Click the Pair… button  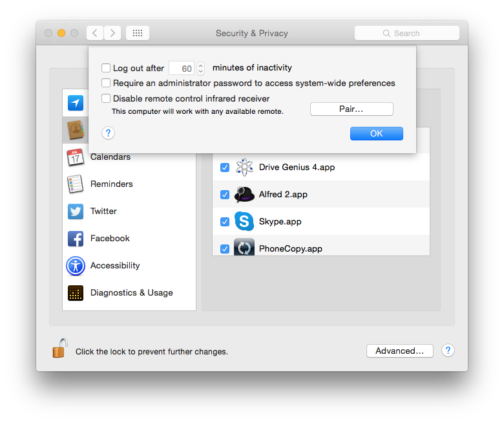point(352,109)
